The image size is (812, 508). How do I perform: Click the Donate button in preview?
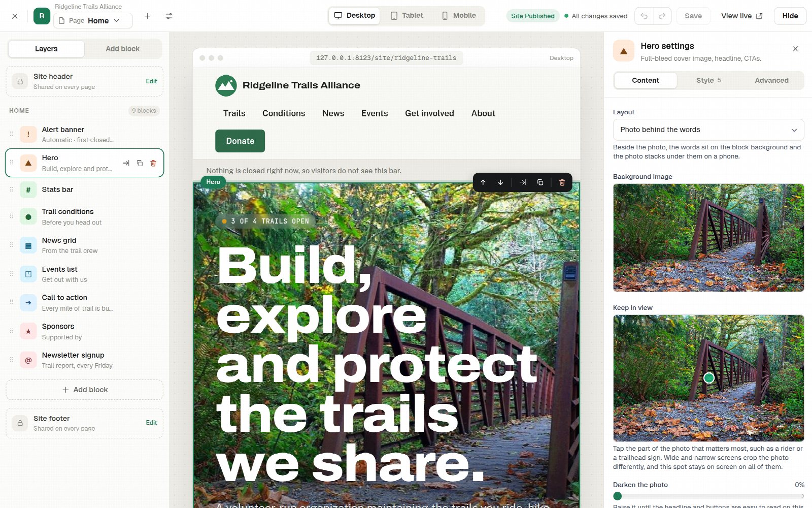[x=240, y=141]
